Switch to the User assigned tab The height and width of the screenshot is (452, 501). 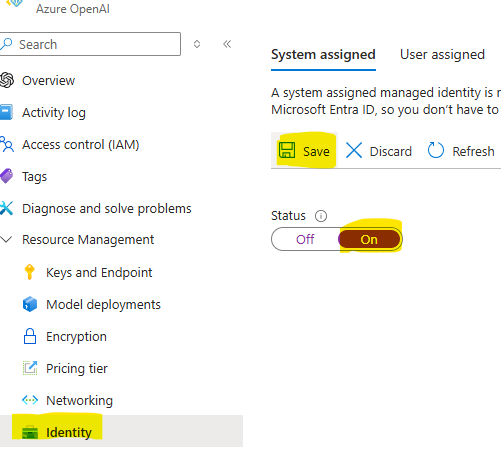[x=442, y=55]
